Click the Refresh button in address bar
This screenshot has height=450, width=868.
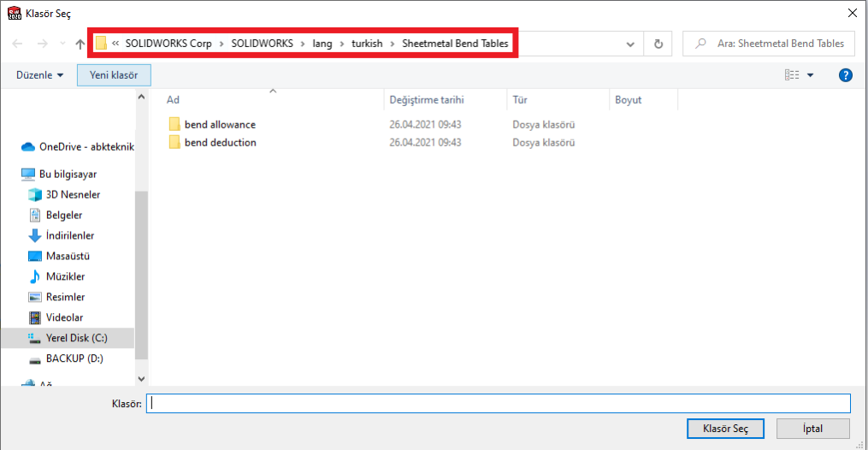(658, 44)
